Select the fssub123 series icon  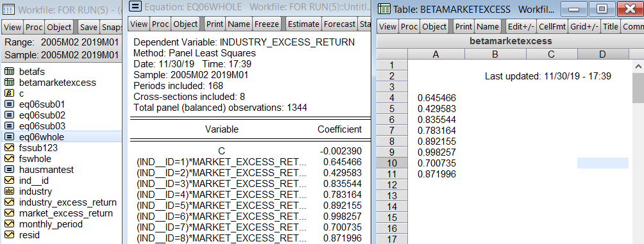click(8, 148)
